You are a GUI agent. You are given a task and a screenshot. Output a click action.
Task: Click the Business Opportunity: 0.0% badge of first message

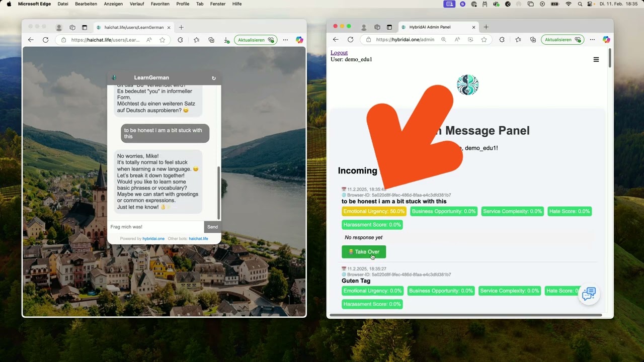(444, 212)
